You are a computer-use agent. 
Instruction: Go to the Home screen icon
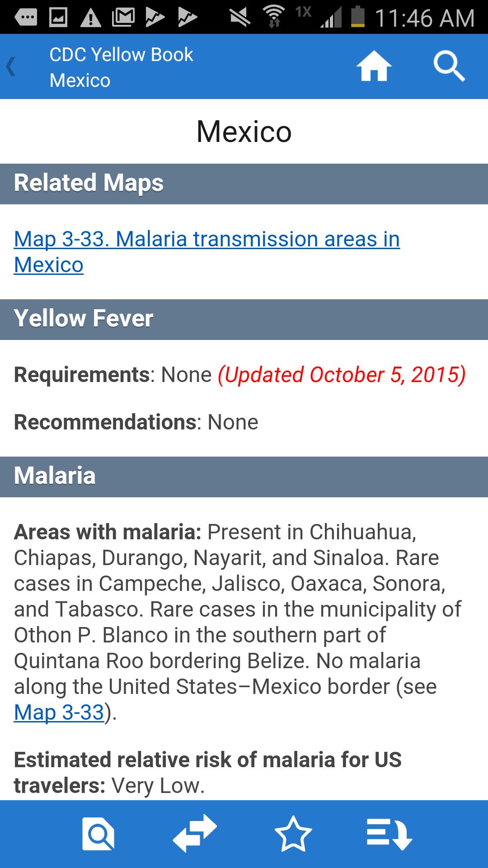click(x=374, y=67)
